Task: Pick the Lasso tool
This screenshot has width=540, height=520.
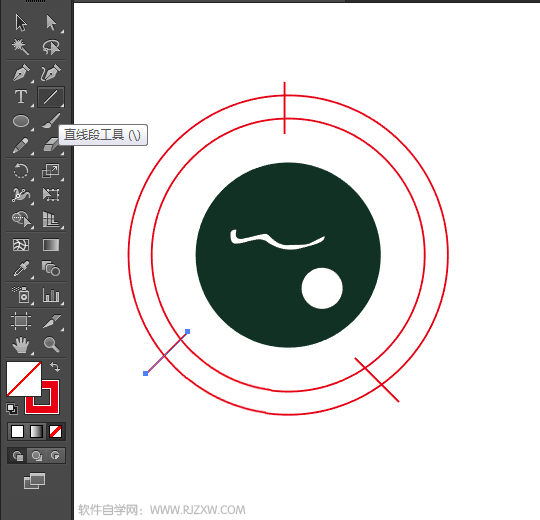Action: point(51,47)
